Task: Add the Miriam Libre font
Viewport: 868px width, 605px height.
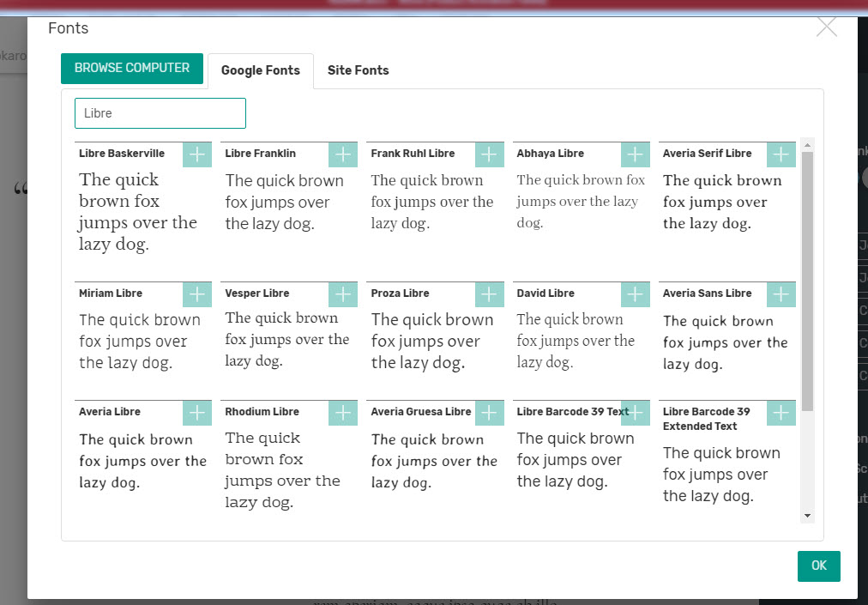Action: tap(197, 294)
